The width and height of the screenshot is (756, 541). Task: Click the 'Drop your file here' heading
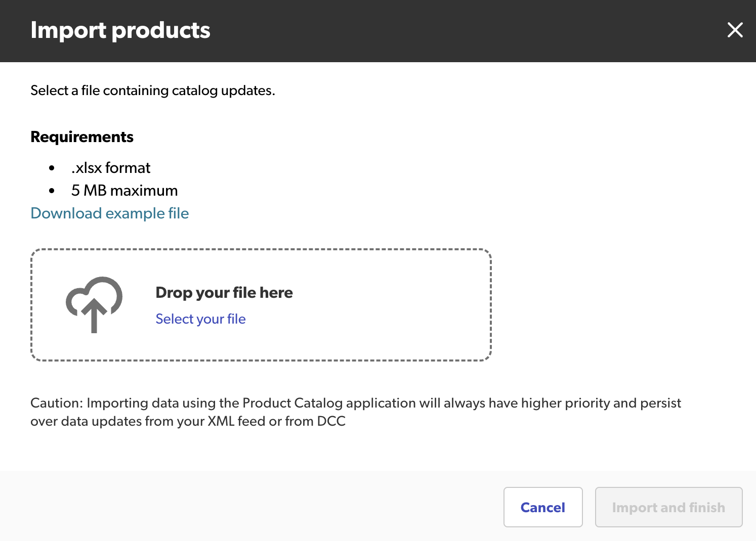point(224,293)
